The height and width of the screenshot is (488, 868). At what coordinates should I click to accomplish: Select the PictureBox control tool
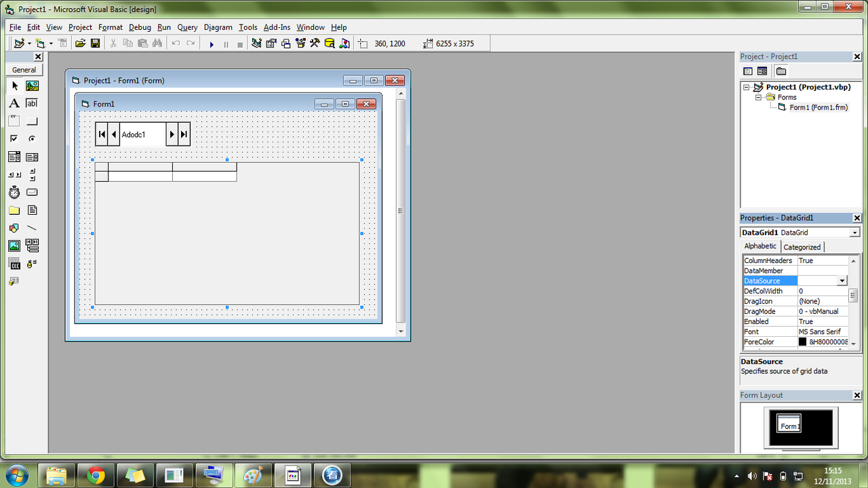click(32, 86)
